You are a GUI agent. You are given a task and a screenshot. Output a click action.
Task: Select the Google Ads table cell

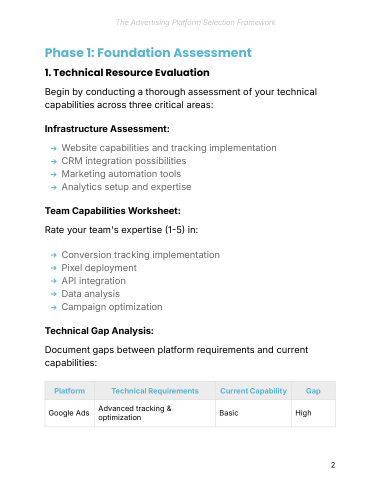click(69, 413)
